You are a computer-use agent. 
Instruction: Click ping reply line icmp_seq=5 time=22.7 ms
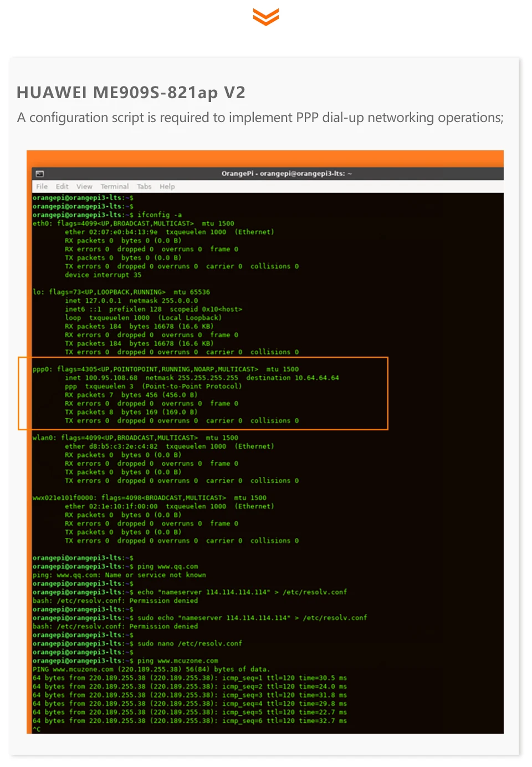[190, 713]
